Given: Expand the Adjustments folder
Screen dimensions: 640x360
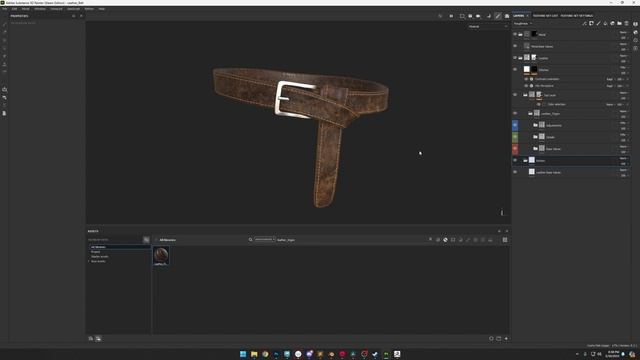Looking at the screenshot, I should coord(535,125).
